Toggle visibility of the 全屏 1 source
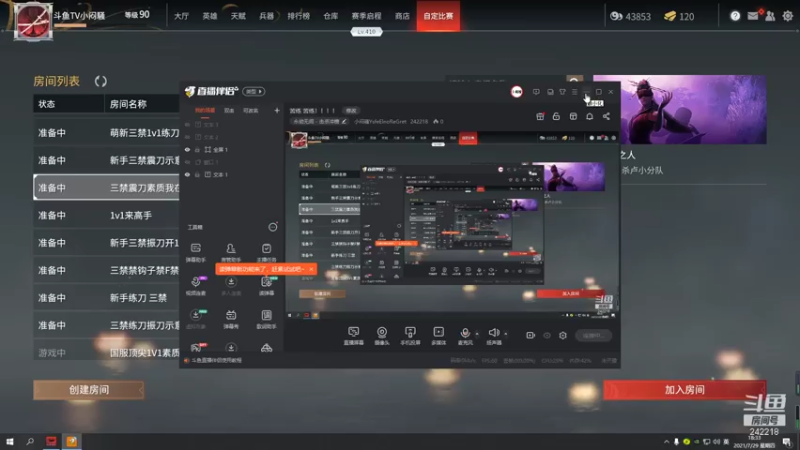800x450 pixels. coord(187,149)
